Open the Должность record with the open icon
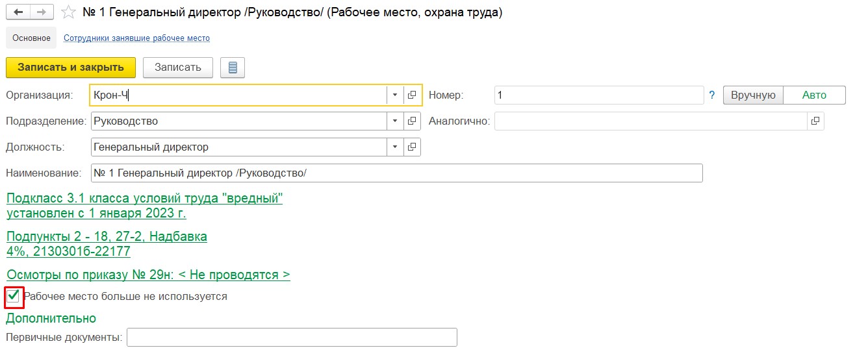The width and height of the screenshot is (868, 359). click(412, 147)
